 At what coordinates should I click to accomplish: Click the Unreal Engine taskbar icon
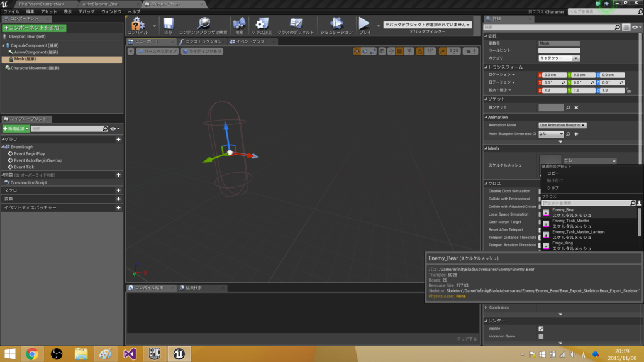179,354
